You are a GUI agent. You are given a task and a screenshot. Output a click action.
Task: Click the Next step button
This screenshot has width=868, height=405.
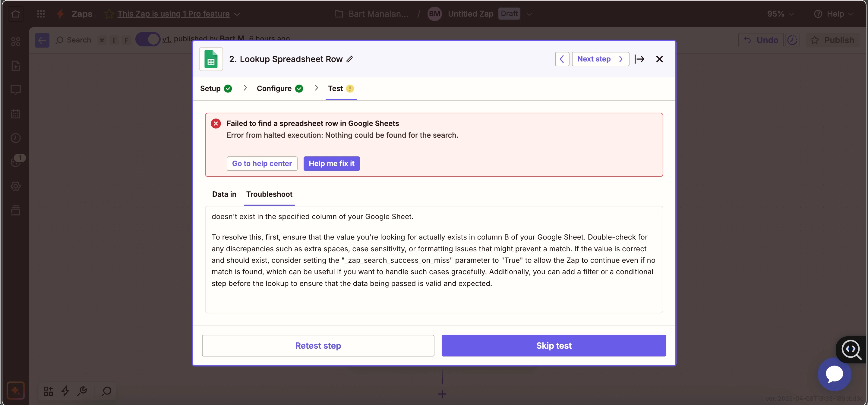pyautogui.click(x=600, y=59)
